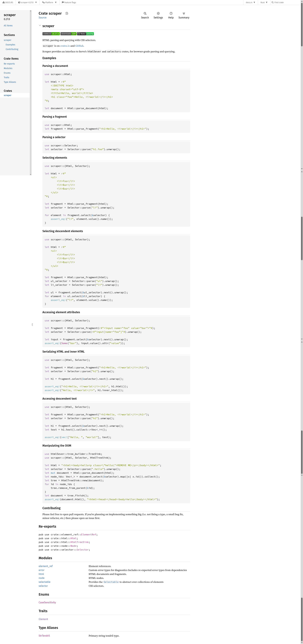
Task: Go to Enums in sidebar
Action: (7, 73)
